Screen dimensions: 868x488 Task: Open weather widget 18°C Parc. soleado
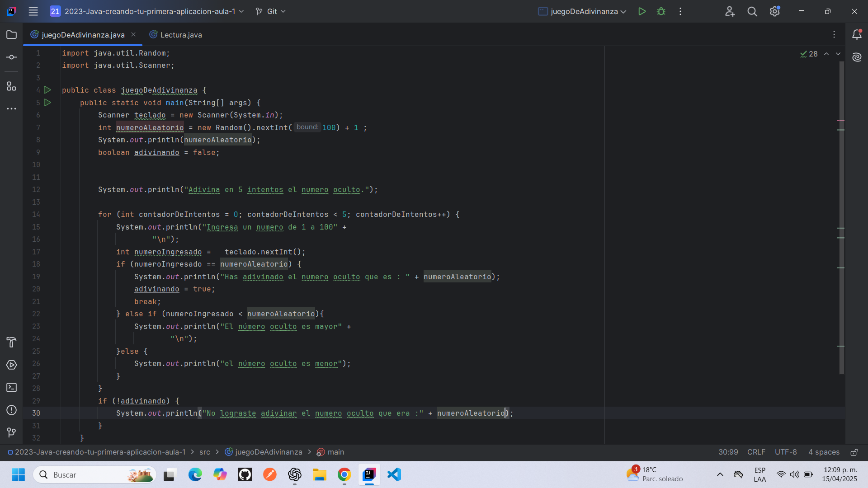tap(655, 474)
